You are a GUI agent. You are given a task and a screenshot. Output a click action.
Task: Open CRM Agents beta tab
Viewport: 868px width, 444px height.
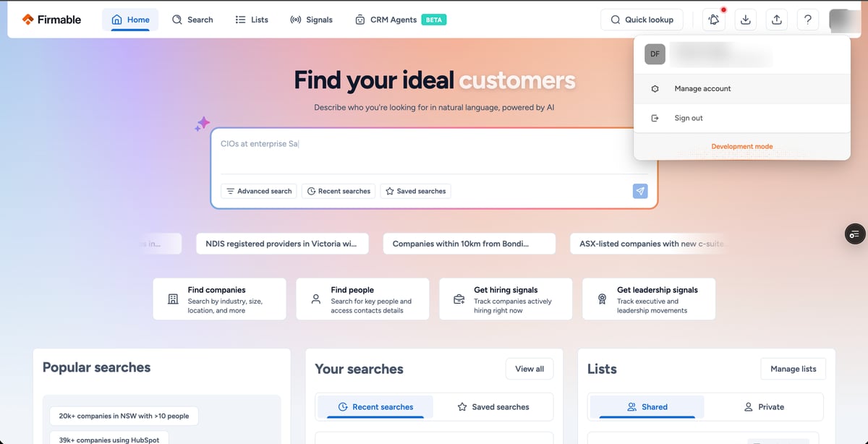click(x=401, y=20)
